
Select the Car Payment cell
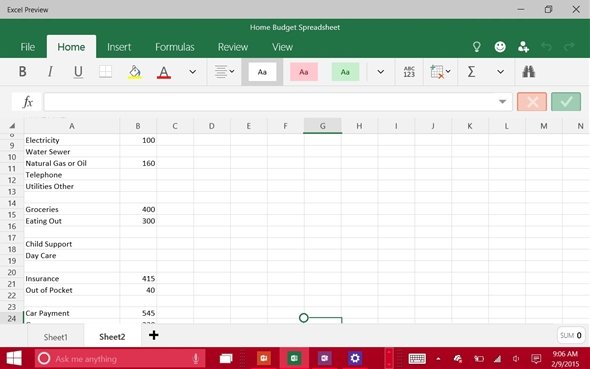click(x=72, y=313)
